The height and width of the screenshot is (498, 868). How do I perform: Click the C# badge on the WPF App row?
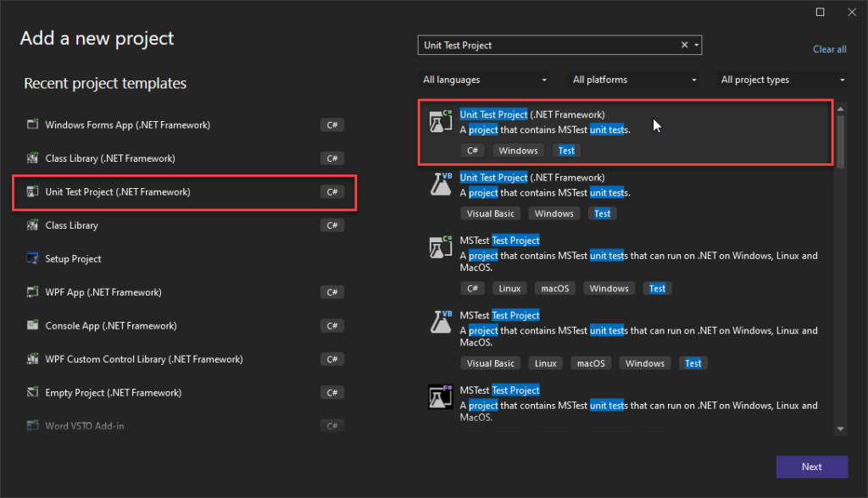[x=332, y=292]
